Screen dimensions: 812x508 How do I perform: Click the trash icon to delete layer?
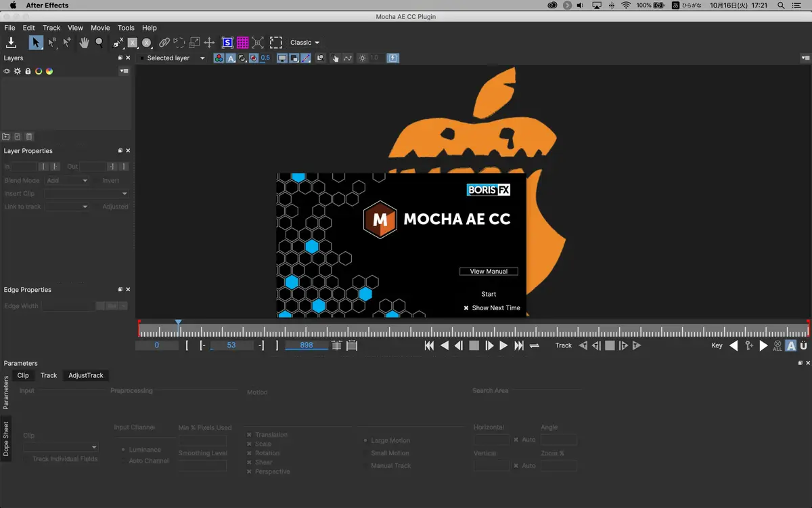pyautogui.click(x=29, y=137)
